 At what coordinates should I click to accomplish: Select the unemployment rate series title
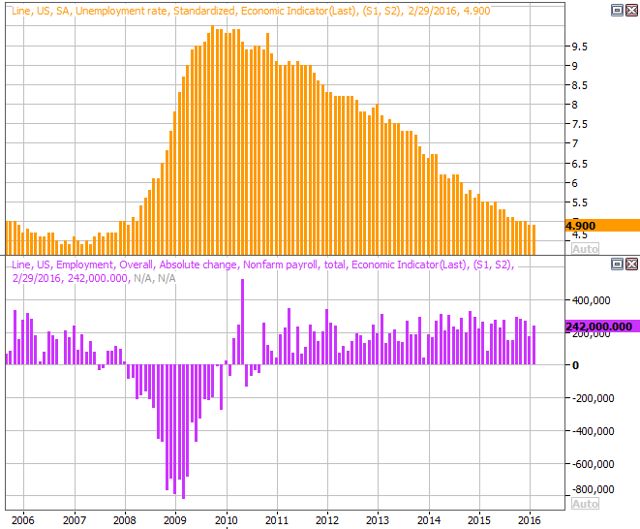[x=251, y=11]
